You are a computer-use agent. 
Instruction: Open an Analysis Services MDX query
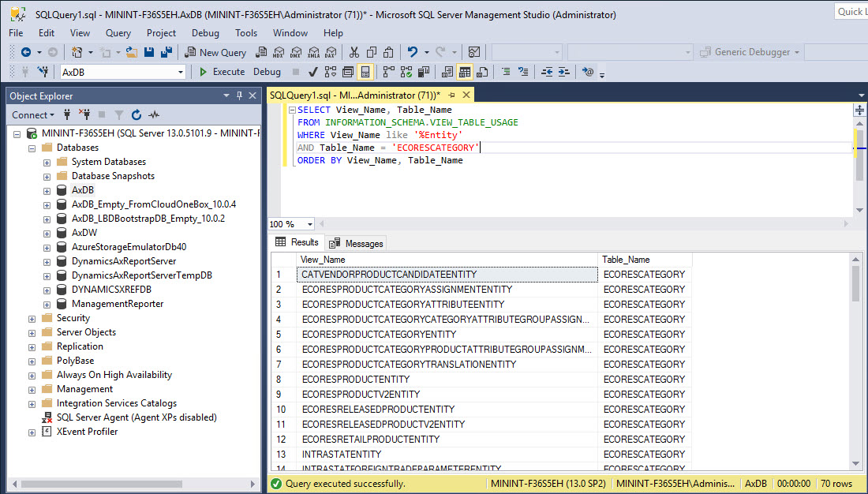coord(278,53)
